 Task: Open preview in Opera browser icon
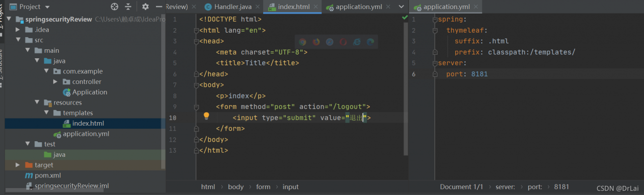(343, 42)
